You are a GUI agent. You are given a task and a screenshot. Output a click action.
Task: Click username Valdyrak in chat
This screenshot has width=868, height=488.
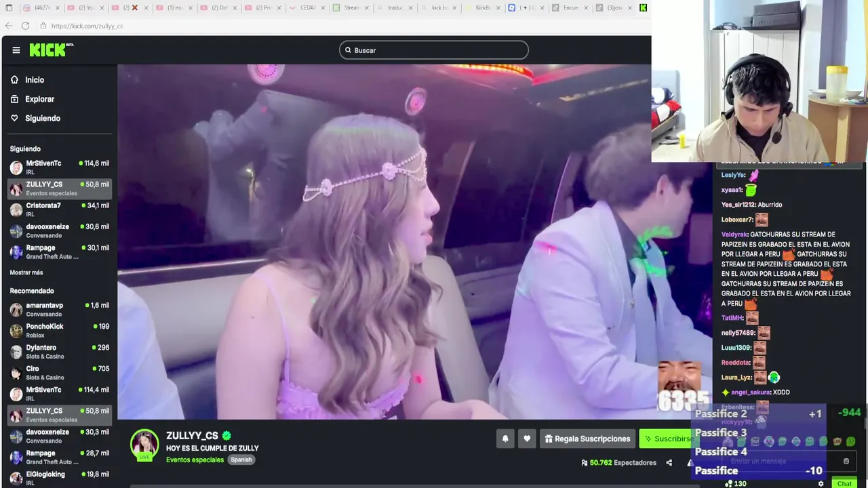point(734,235)
